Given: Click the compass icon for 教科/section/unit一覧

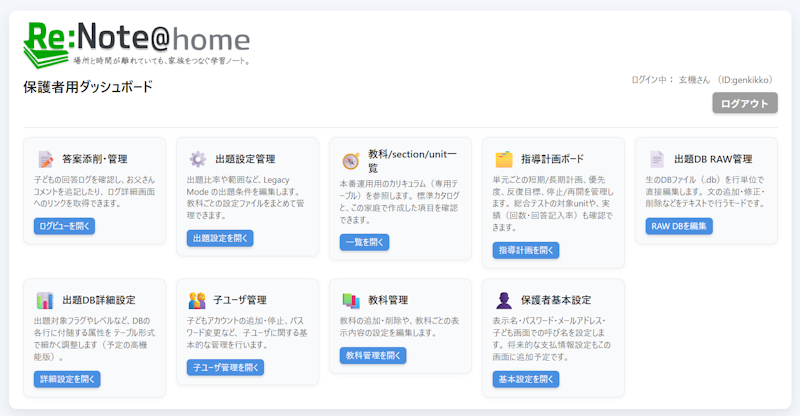Looking at the screenshot, I should coord(351,161).
